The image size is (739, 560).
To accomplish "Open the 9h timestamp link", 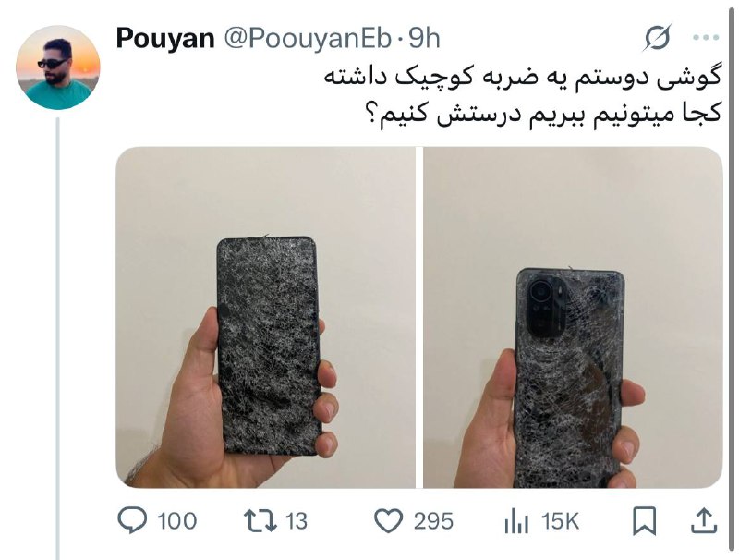I will (424, 38).
